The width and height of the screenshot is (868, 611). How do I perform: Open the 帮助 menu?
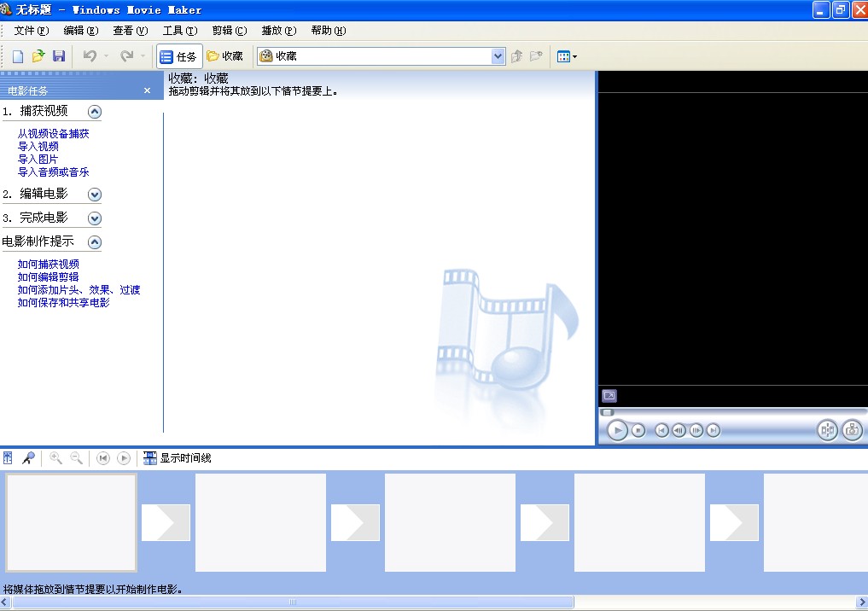pyautogui.click(x=329, y=31)
